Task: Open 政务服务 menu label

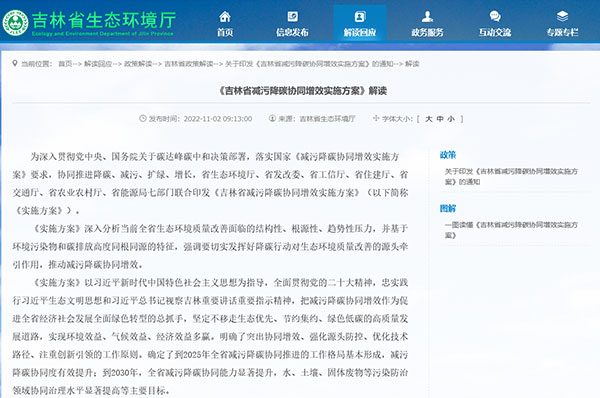Action: [427, 33]
